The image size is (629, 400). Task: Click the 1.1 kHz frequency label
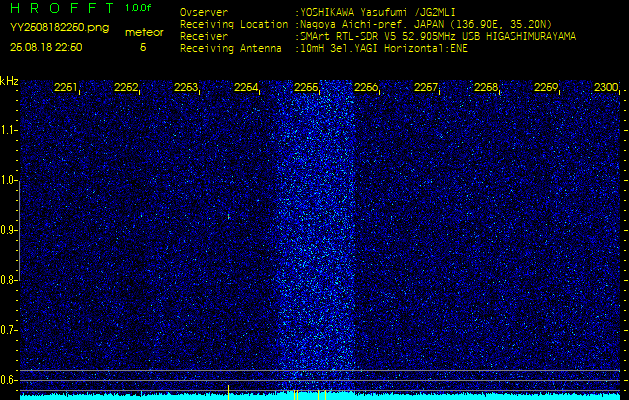tap(7, 130)
